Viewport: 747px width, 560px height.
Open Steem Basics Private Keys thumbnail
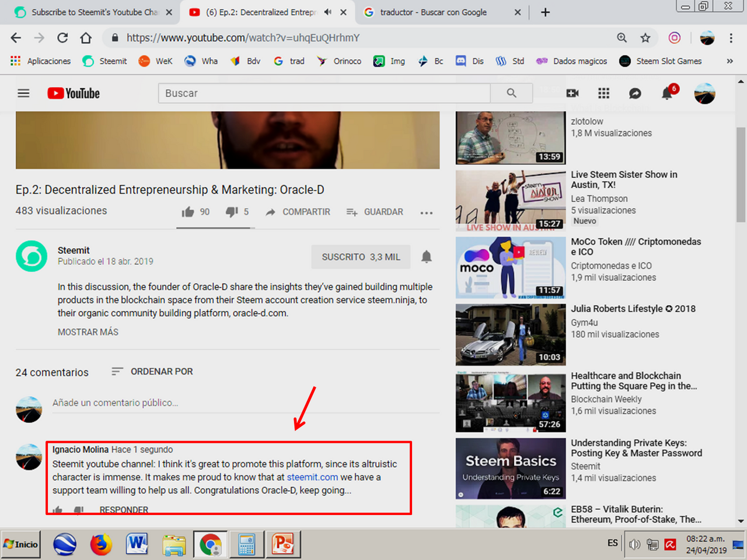511,469
